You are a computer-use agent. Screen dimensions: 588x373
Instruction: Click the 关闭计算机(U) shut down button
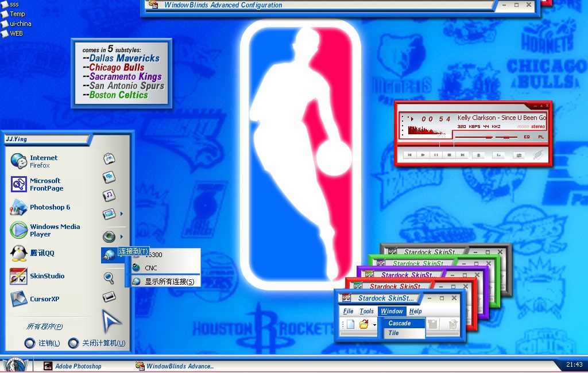96,343
